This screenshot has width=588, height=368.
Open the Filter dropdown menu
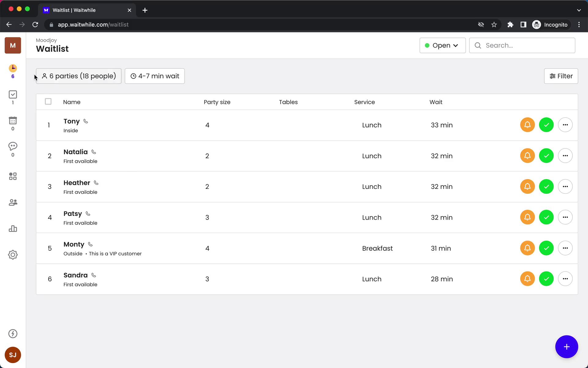point(561,76)
